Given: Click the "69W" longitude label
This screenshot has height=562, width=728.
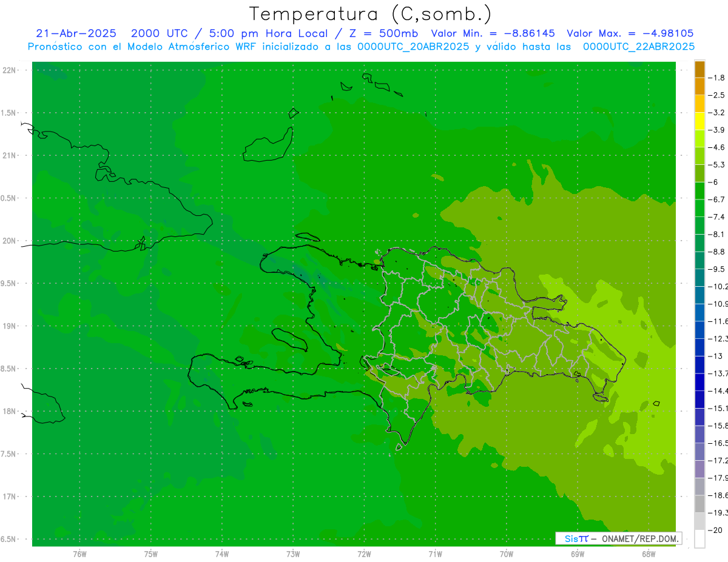Looking at the screenshot, I should tap(578, 554).
